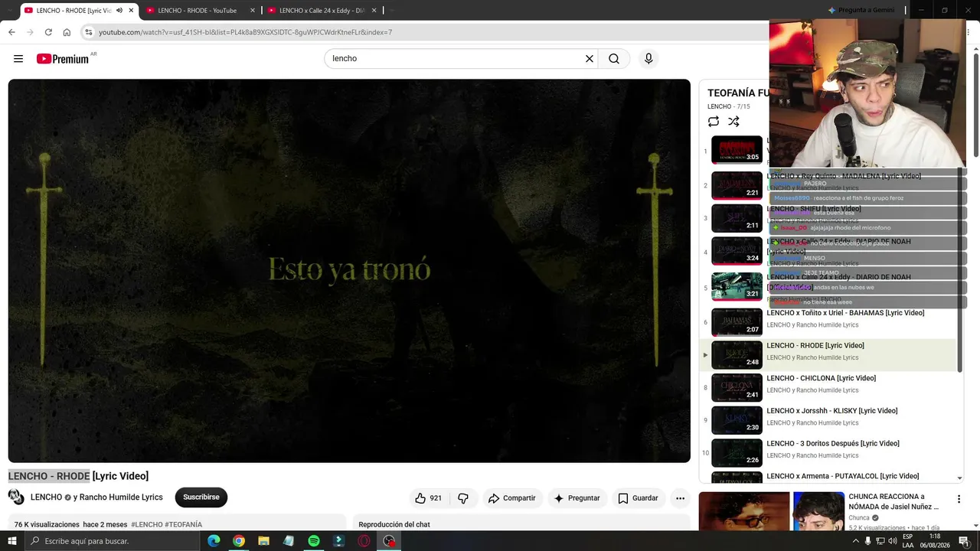This screenshot has height=551, width=980.
Task: Toggle playlist shuffle
Action: pyautogui.click(x=733, y=122)
